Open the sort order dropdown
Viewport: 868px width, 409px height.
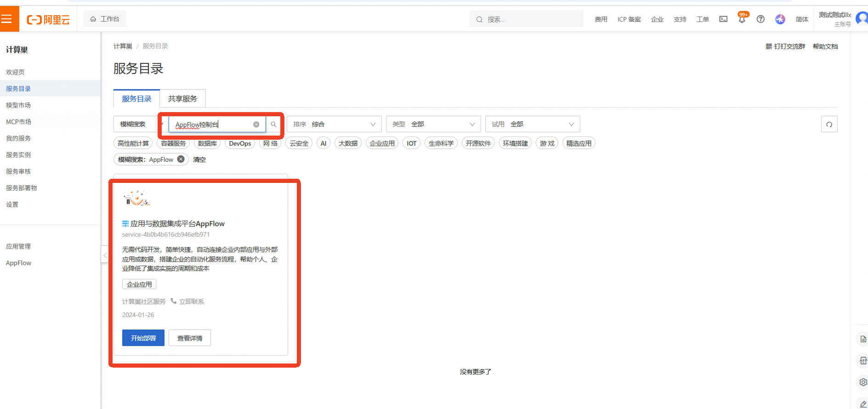[x=335, y=124]
